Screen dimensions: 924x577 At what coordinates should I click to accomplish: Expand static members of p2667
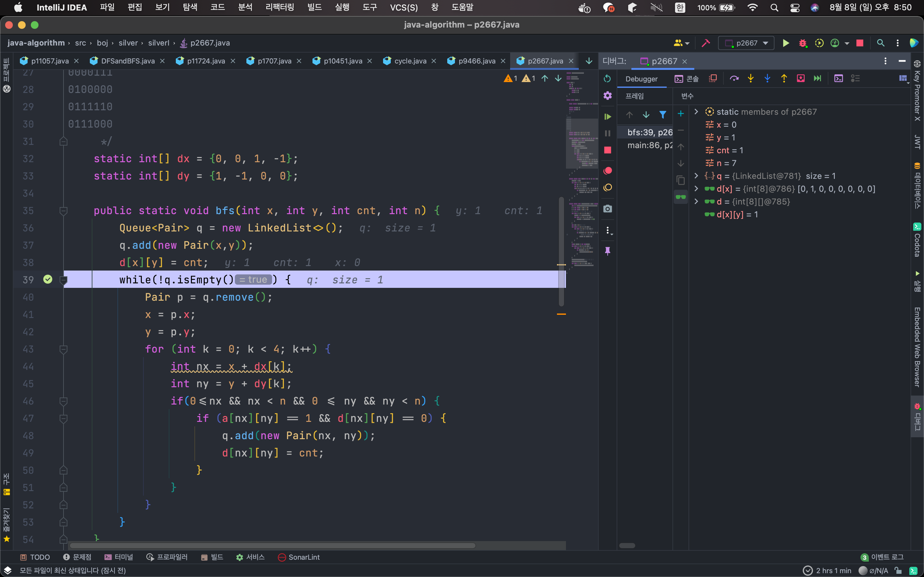(696, 112)
